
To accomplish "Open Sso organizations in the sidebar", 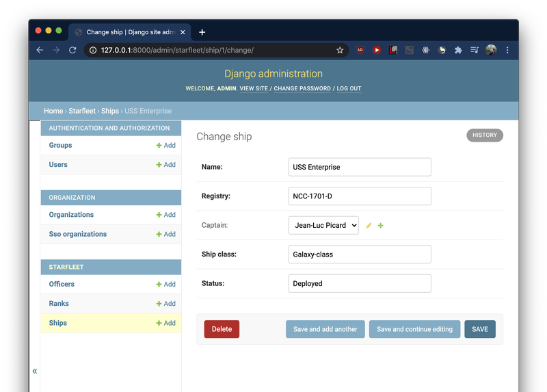I will [78, 234].
